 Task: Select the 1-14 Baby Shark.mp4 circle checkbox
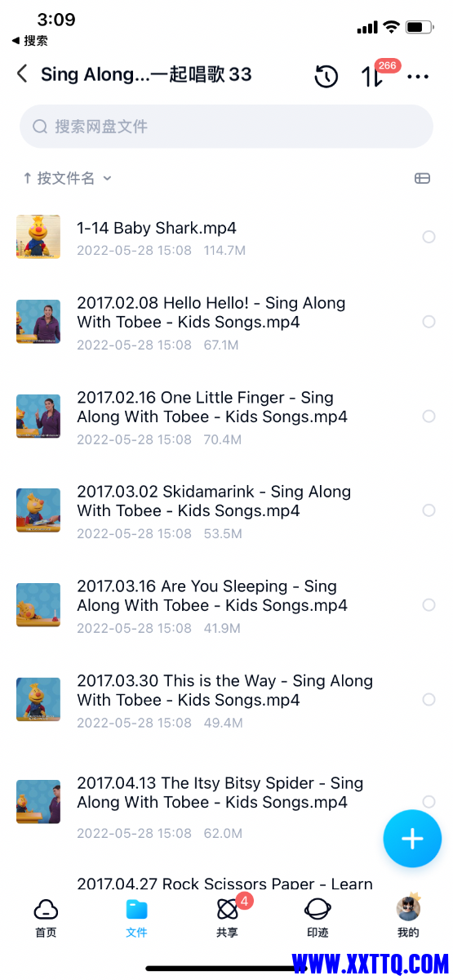(x=429, y=237)
